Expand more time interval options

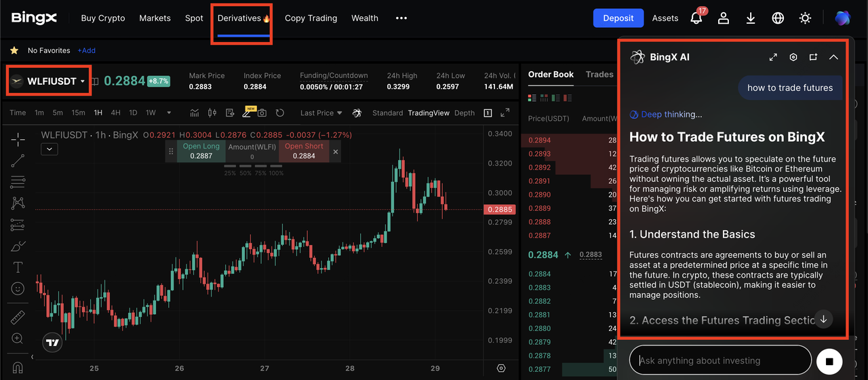click(x=169, y=113)
